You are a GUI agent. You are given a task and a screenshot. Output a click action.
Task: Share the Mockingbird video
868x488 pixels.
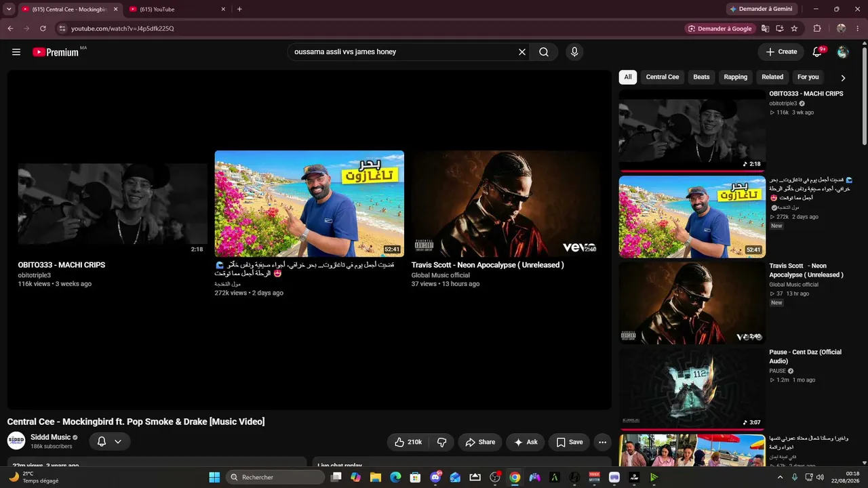point(480,442)
